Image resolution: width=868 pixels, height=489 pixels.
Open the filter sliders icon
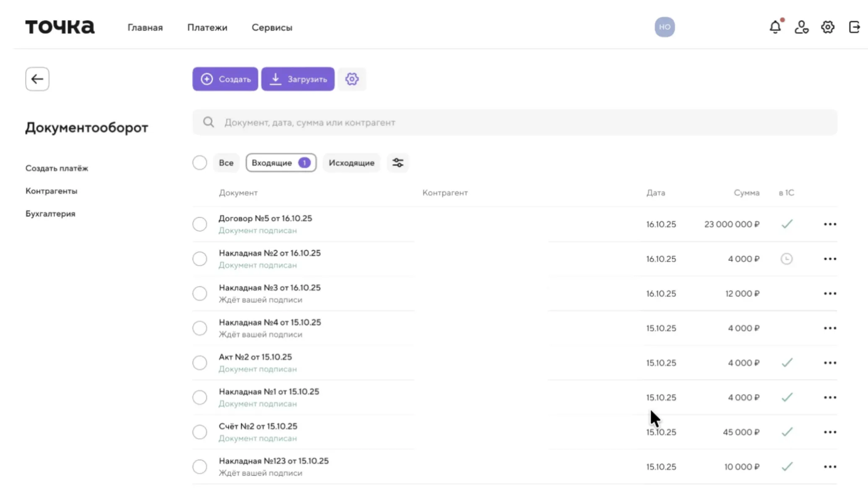pyautogui.click(x=398, y=163)
